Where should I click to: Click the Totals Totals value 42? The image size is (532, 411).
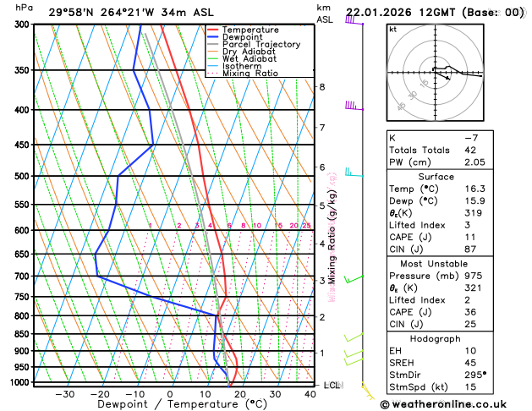pyautogui.click(x=470, y=151)
